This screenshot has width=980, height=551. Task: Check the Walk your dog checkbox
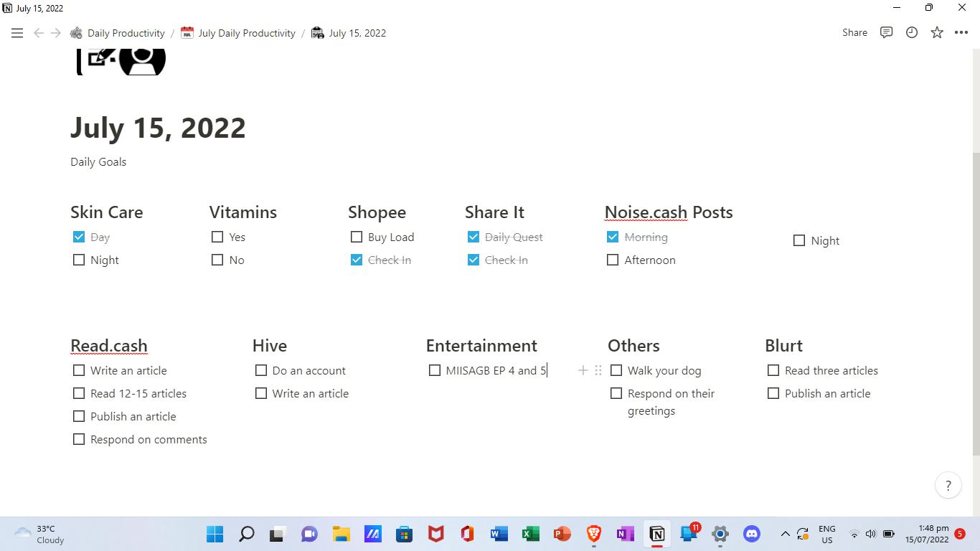coord(616,370)
